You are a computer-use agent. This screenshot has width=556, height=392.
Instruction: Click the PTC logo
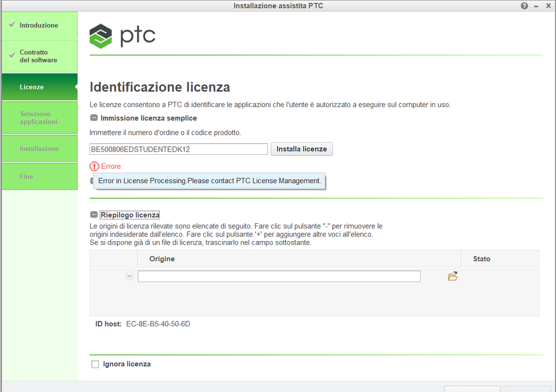click(122, 36)
